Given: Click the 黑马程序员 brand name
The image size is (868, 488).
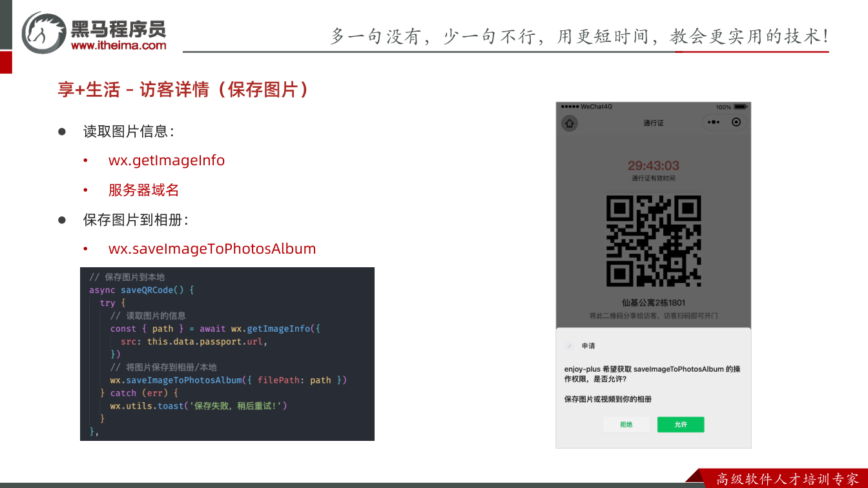Looking at the screenshot, I should pos(118,28).
